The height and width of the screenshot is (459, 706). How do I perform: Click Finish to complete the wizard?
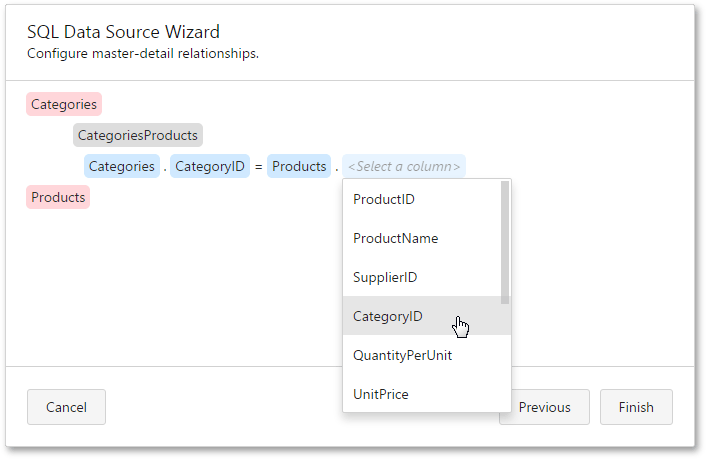coord(636,407)
